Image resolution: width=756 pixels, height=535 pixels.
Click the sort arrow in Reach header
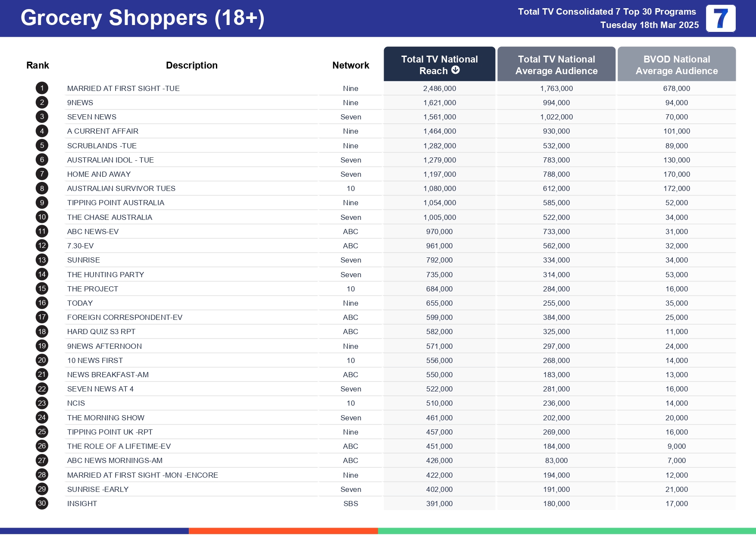tap(455, 70)
